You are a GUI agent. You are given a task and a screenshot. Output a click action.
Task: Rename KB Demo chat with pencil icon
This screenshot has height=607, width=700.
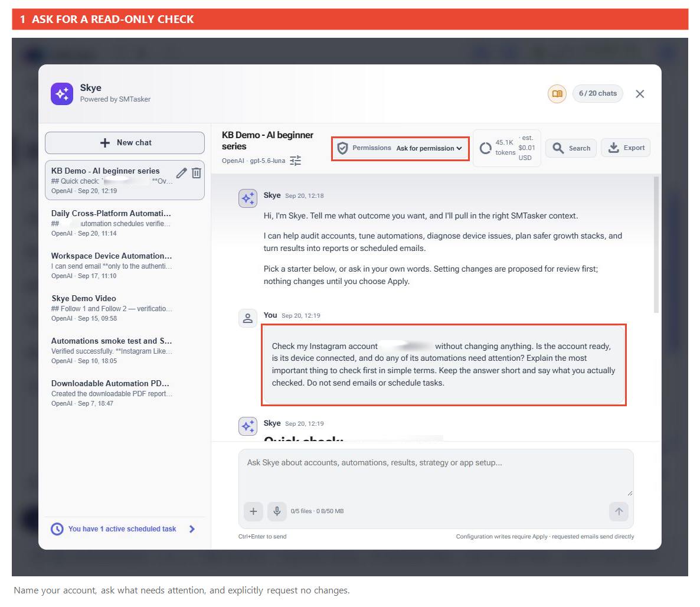(181, 173)
